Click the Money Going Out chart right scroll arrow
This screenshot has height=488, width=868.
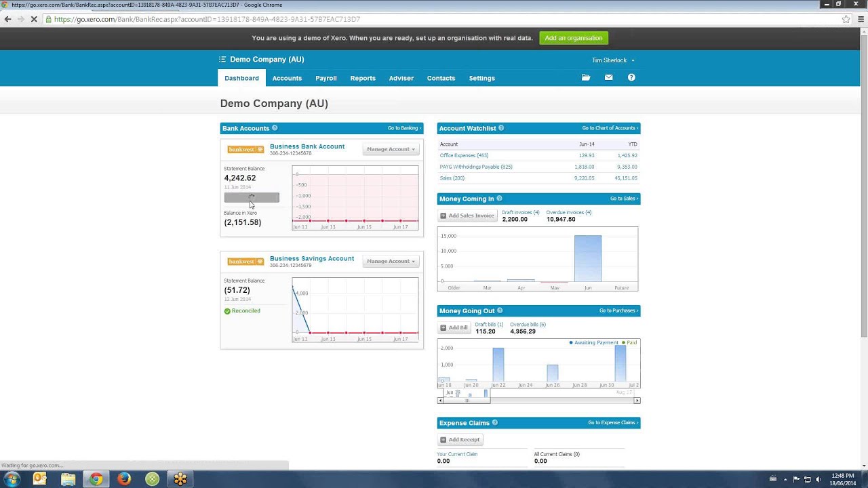pyautogui.click(x=637, y=401)
